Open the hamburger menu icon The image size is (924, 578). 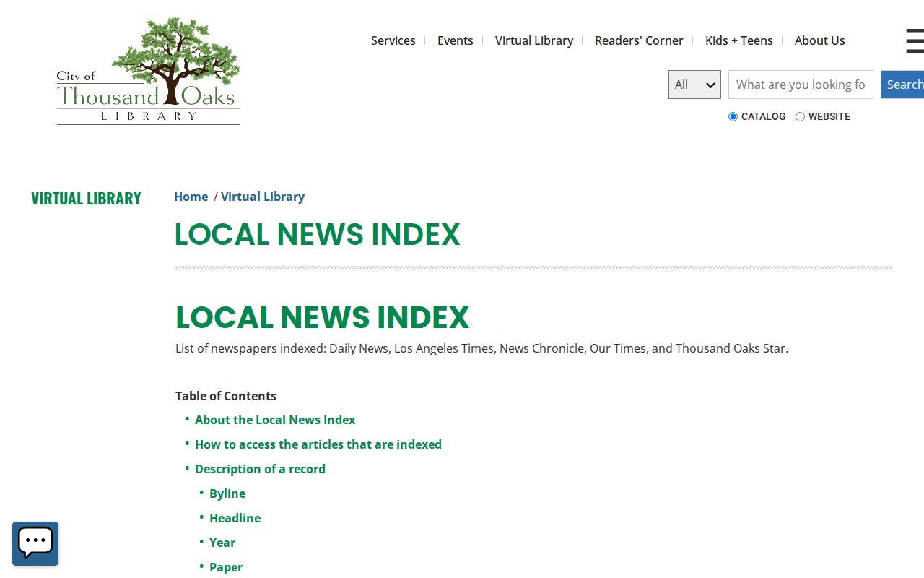[x=915, y=40]
